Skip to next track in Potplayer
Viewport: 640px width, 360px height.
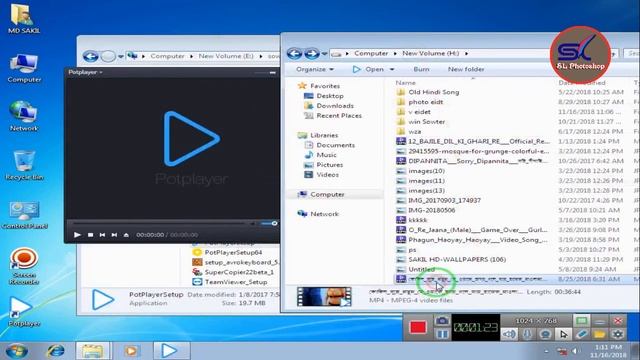(114, 235)
